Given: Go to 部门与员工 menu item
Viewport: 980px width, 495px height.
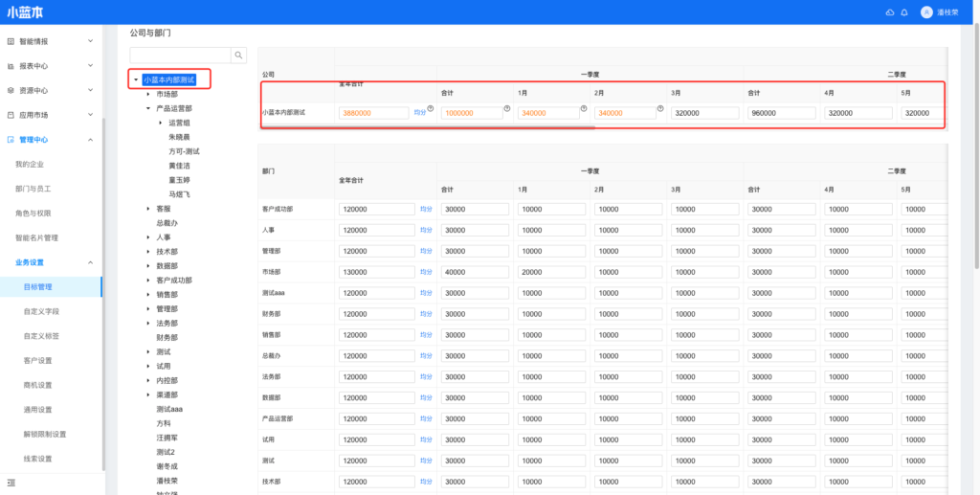Looking at the screenshot, I should click(33, 189).
